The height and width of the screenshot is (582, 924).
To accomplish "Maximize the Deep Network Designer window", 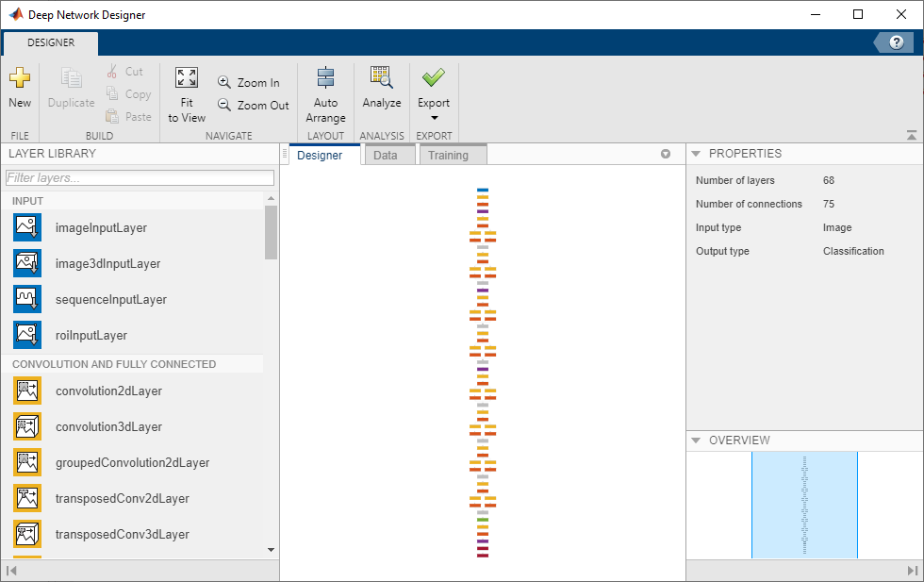I will tap(858, 14).
